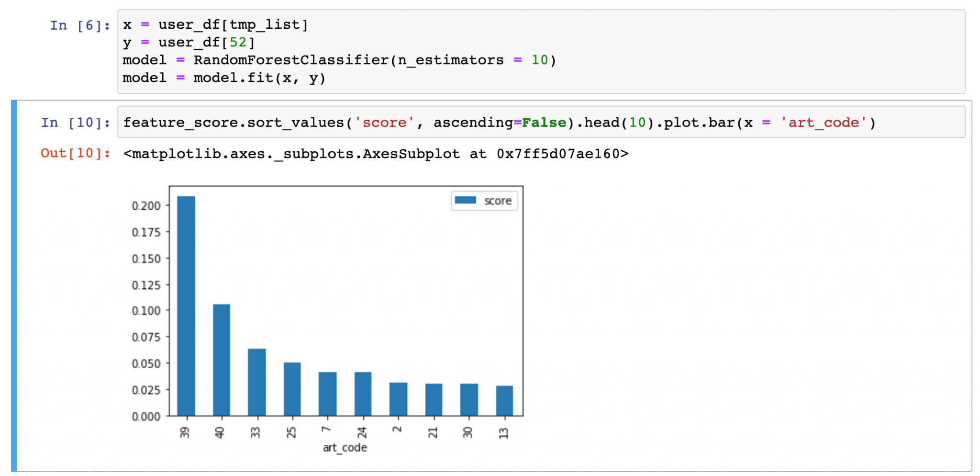
Task: Click the art_code x-axis label
Action: (345, 448)
